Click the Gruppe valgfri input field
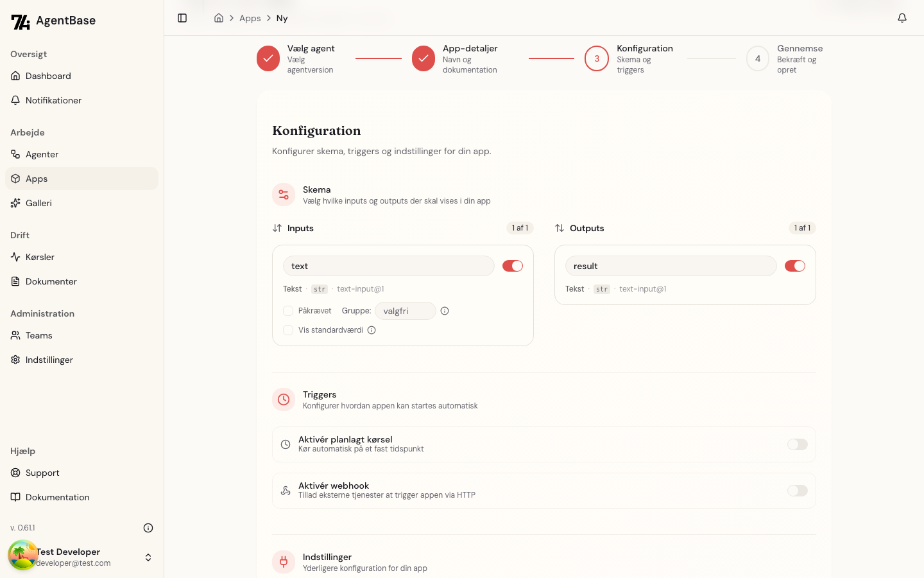Screen dimensions: 924x578 click(x=405, y=311)
